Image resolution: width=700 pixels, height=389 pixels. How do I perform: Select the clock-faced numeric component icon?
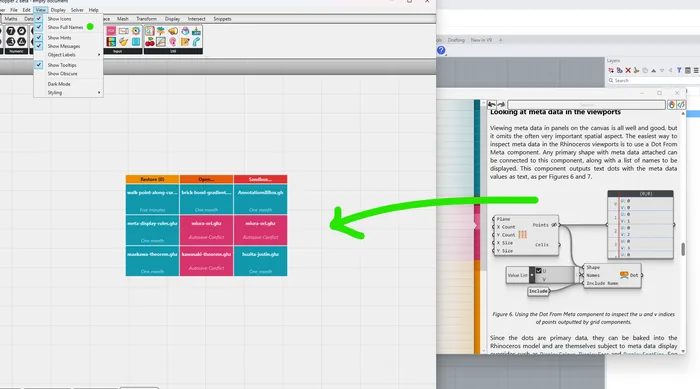tap(21, 31)
